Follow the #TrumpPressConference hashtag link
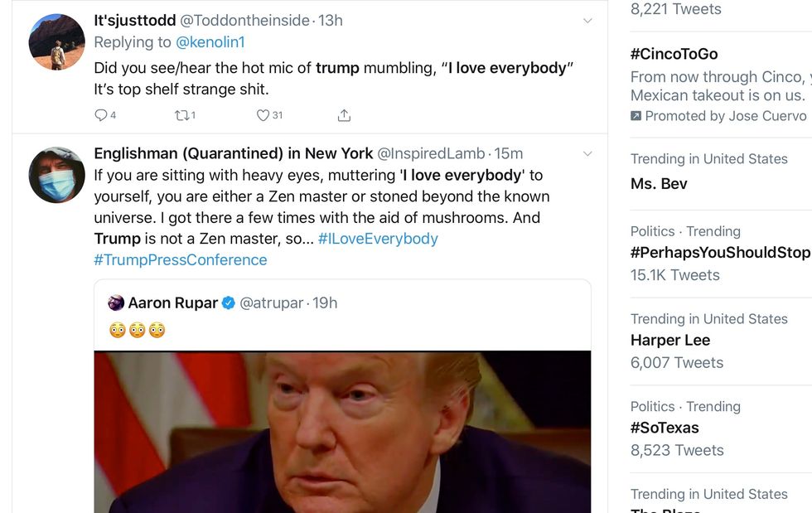This screenshot has width=812, height=513. (x=181, y=260)
